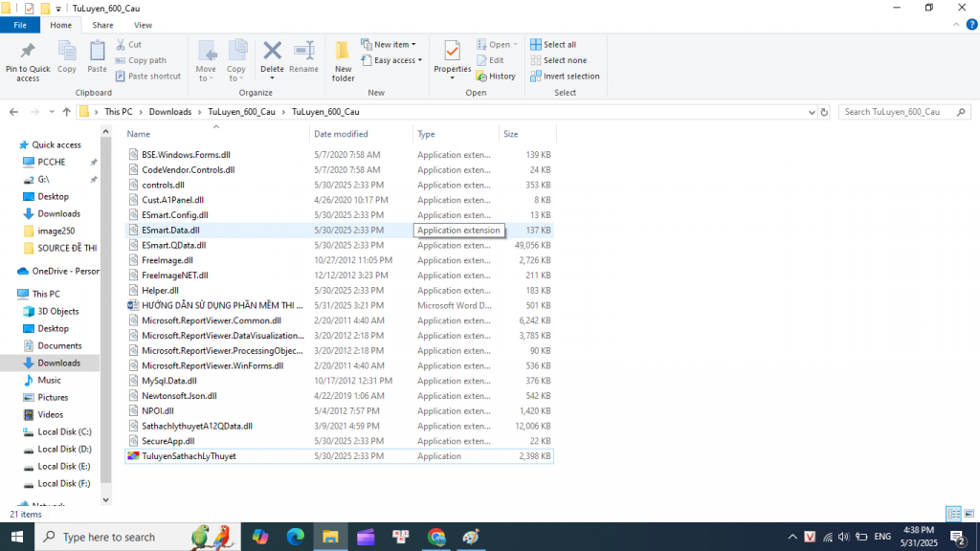This screenshot has width=980, height=551.
Task: Select the TuluyenSathachLyThuyet application file
Action: point(339,456)
